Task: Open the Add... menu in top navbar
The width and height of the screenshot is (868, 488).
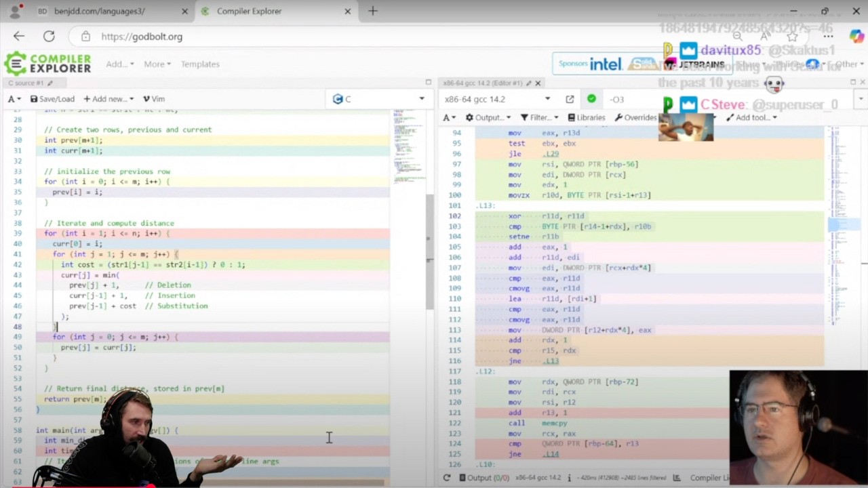Action: click(119, 64)
